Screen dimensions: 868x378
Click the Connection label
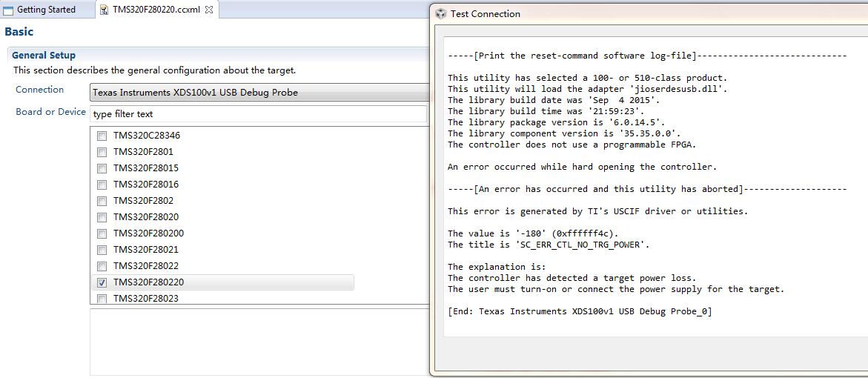tap(39, 90)
